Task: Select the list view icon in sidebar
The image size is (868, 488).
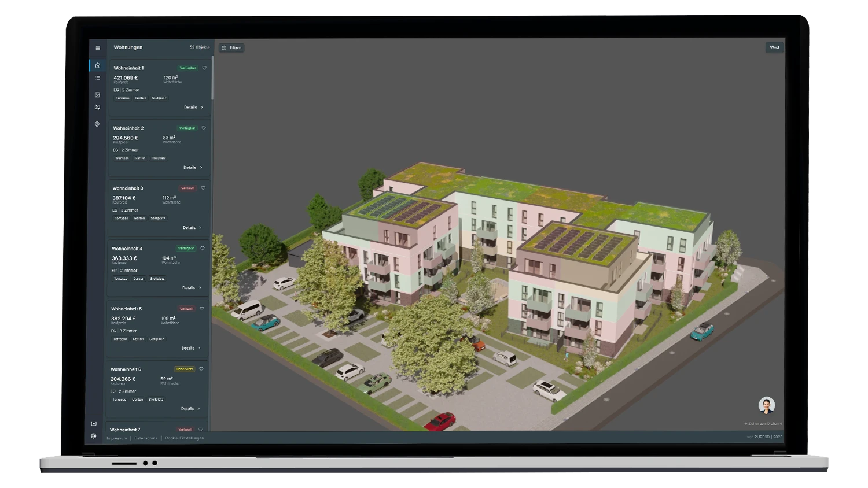Action: tap(97, 78)
